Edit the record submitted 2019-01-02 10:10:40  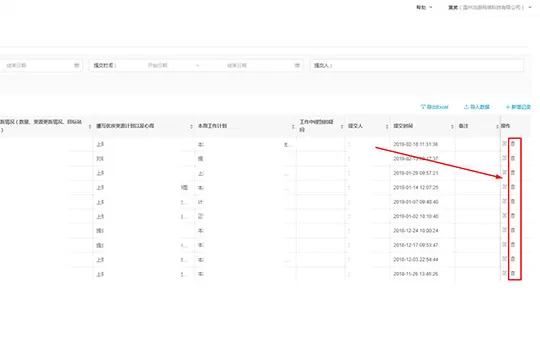(x=505, y=216)
